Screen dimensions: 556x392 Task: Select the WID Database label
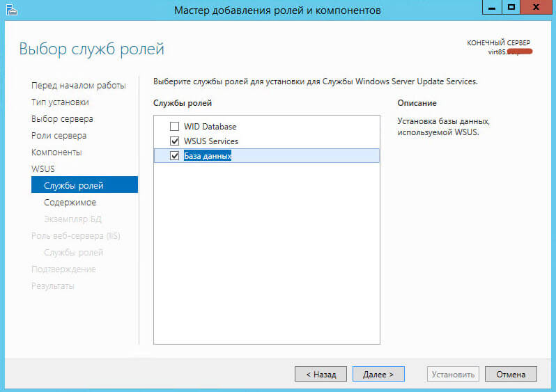point(210,127)
